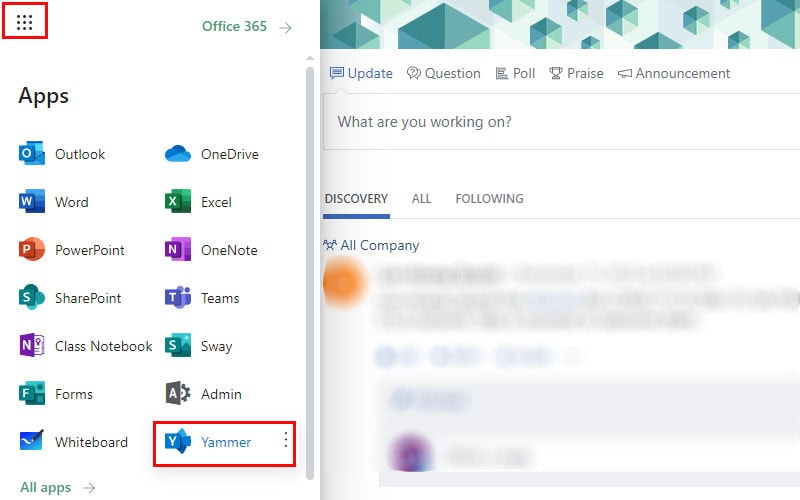Switch to the ALL feed tab

click(x=421, y=198)
